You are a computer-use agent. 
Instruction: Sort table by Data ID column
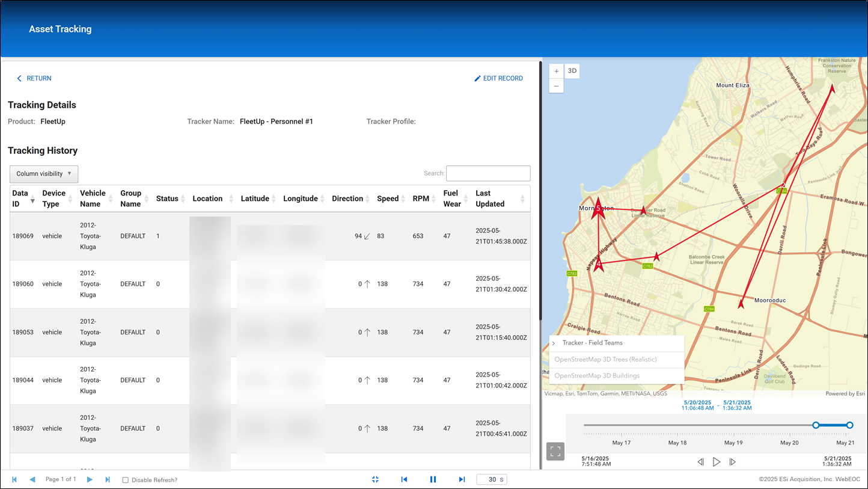[x=21, y=198]
